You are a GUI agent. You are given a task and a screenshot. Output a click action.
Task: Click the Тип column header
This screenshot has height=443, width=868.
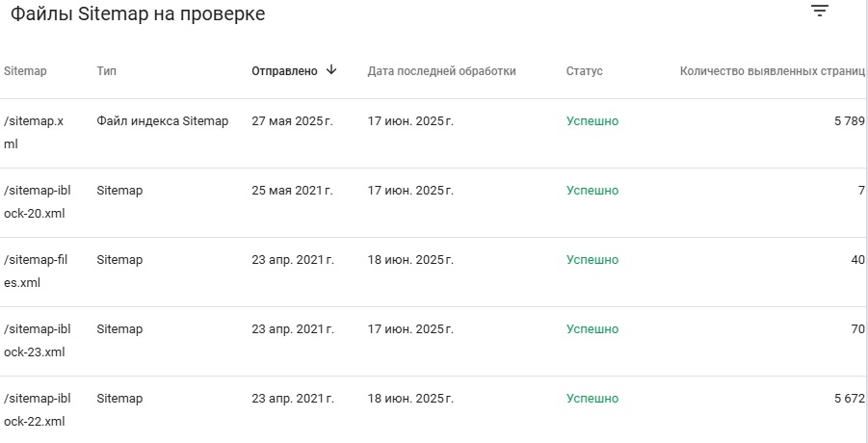[x=106, y=71]
